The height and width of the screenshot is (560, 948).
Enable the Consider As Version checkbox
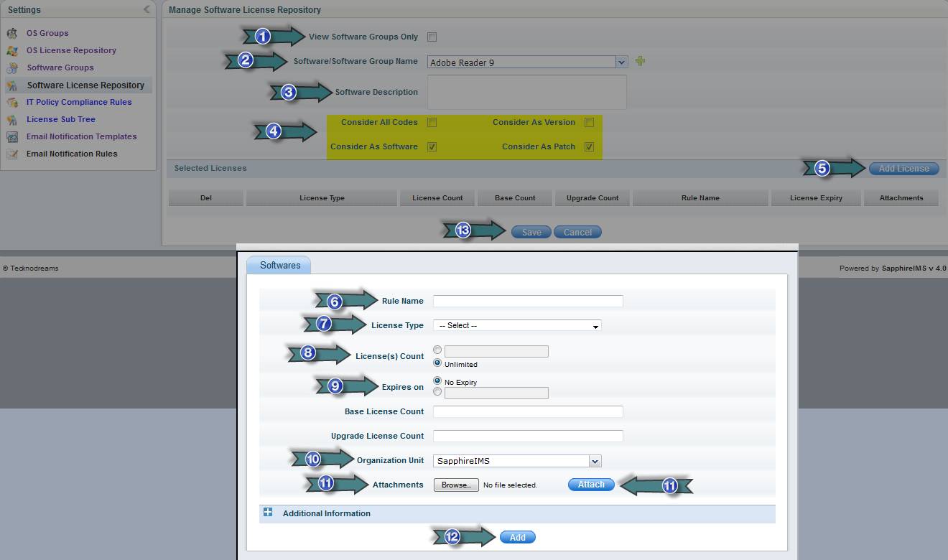click(589, 123)
